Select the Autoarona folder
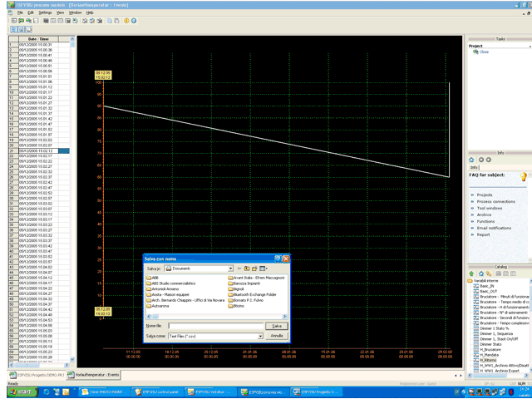This screenshot has width=532, height=399. tap(157, 306)
